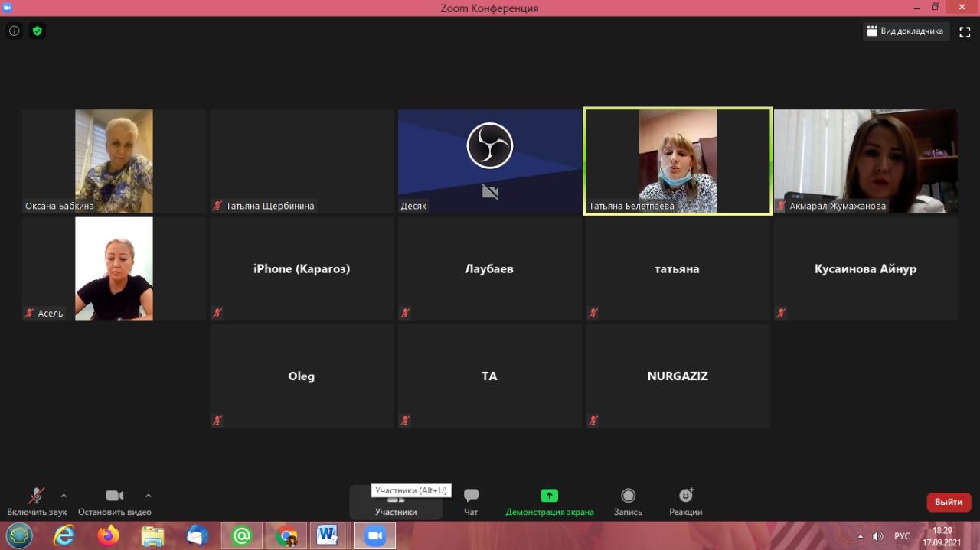Show meeting information icon
Screen dimensions: 980x550
click(14, 31)
